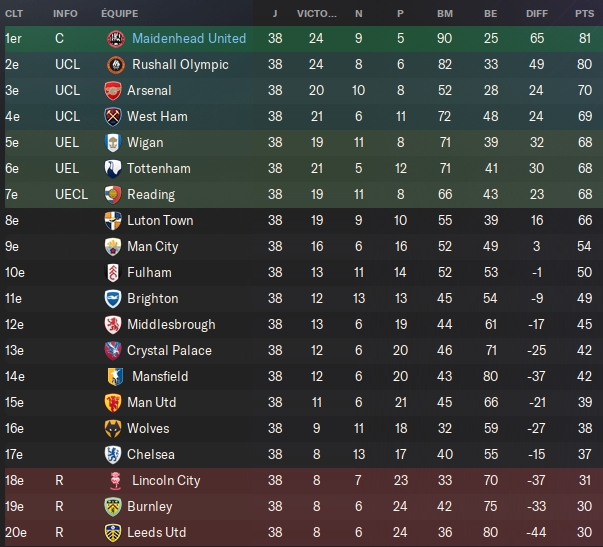Click the West Ham crest icon
Image resolution: width=603 pixels, height=547 pixels.
tap(113, 116)
